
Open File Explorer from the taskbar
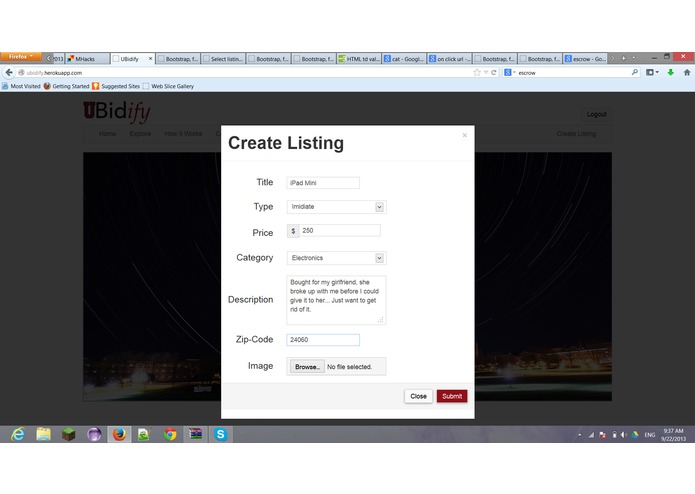point(43,434)
